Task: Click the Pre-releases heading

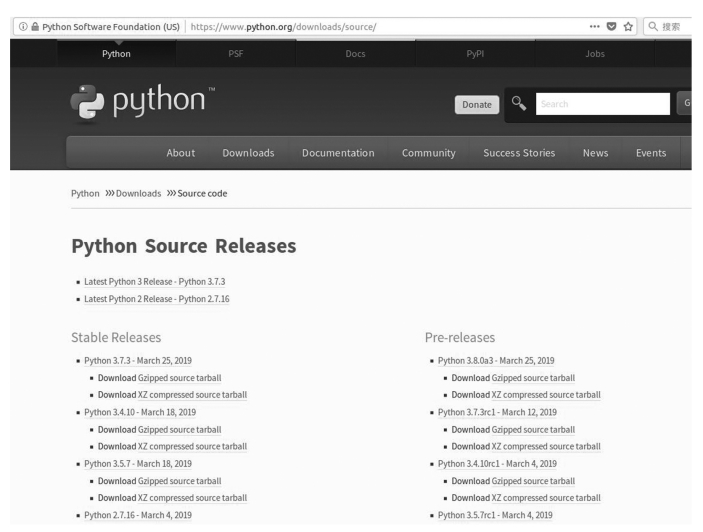Action: (x=460, y=337)
